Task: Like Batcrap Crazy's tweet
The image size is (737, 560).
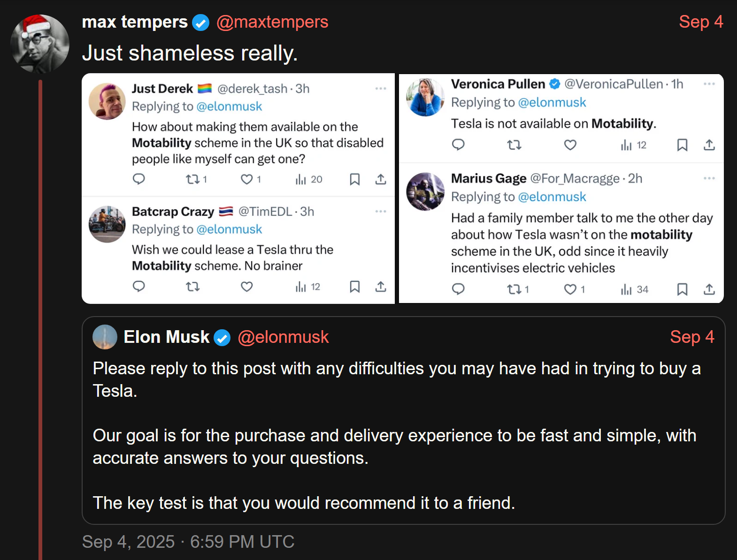Action: (x=247, y=286)
